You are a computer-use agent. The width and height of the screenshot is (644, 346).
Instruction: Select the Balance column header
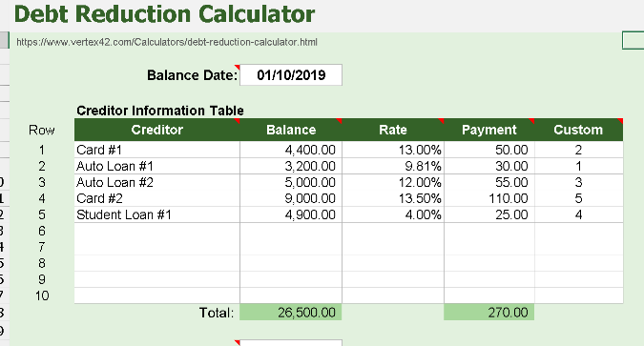coord(291,130)
